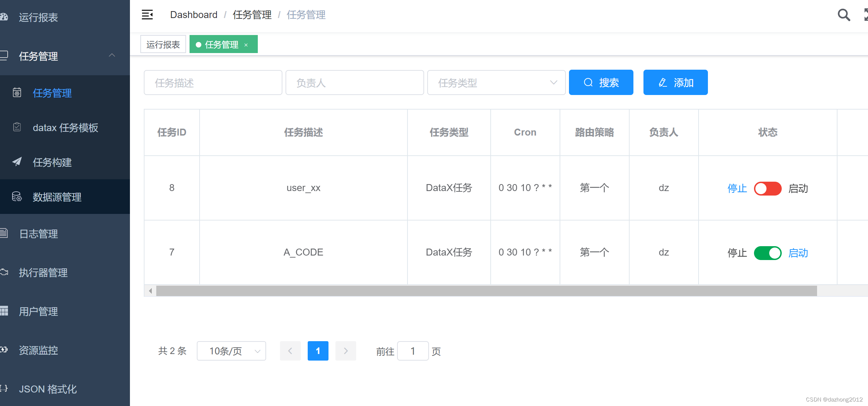Click the 添加 add button
This screenshot has height=406, width=868.
[x=675, y=83]
